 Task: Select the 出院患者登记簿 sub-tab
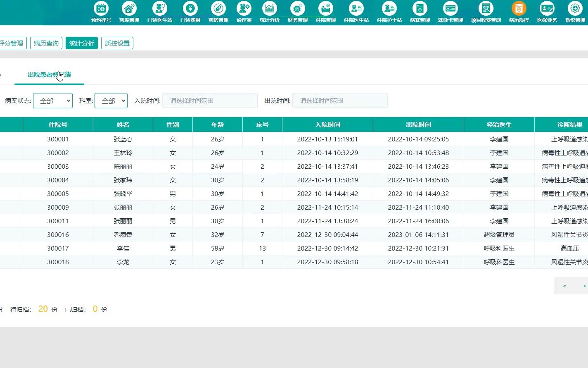click(50, 75)
